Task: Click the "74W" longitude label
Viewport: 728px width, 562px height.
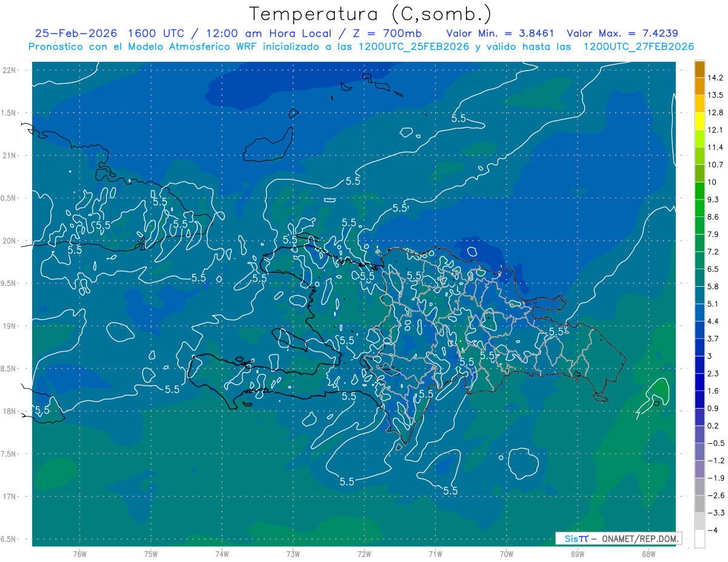Action: tap(222, 554)
